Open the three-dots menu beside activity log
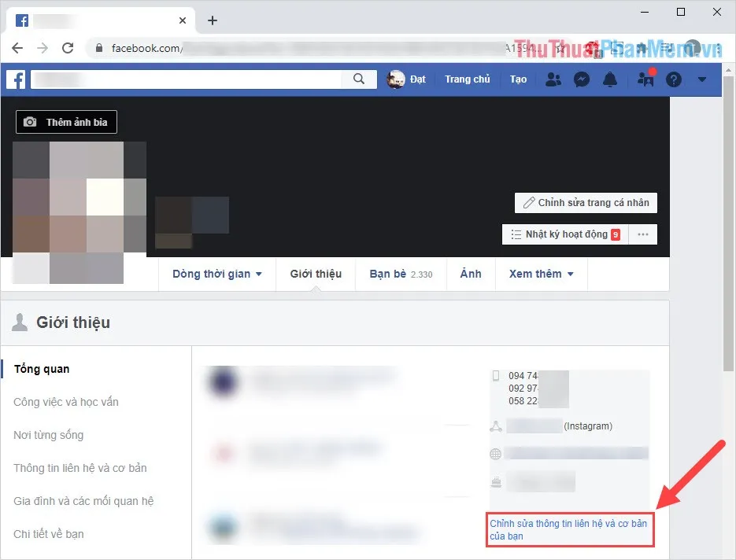The height and width of the screenshot is (560, 736). coord(643,234)
